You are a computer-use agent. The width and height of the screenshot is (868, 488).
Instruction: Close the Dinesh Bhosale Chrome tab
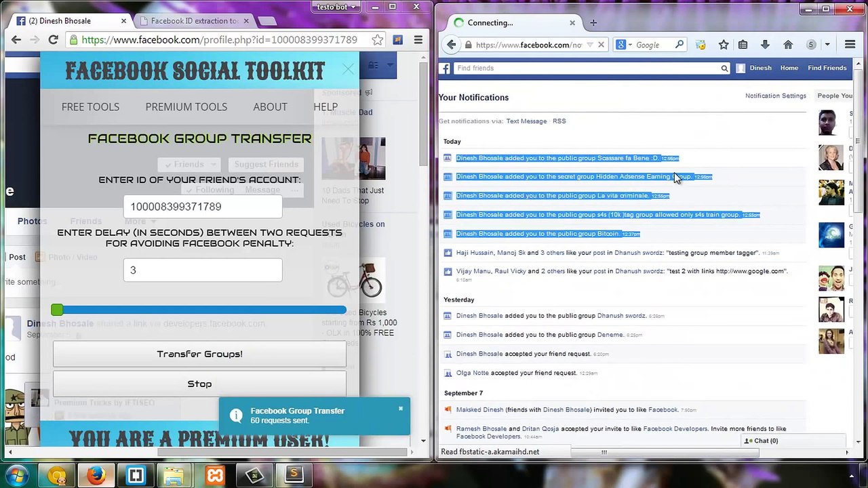123,21
